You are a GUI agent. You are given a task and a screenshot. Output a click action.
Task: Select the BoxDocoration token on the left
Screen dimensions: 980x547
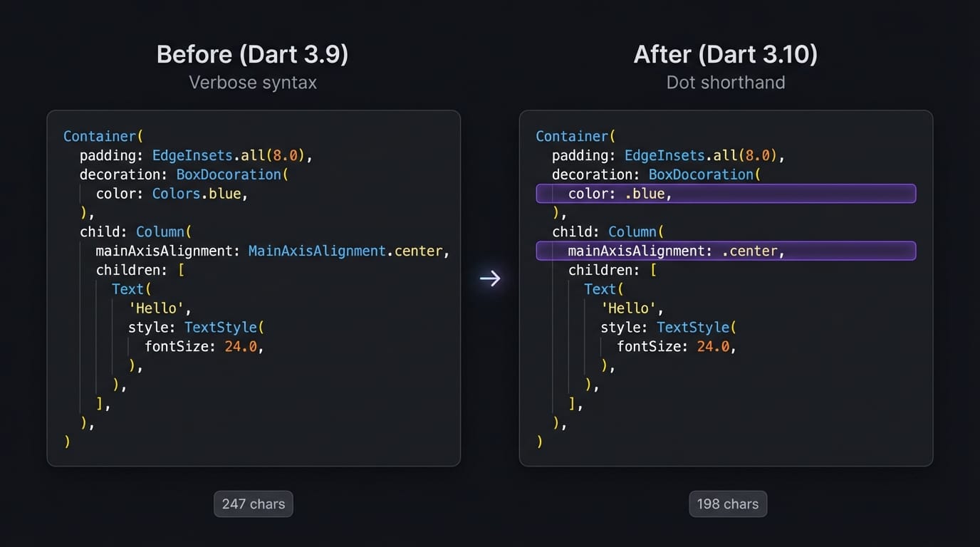pyautogui.click(x=229, y=174)
